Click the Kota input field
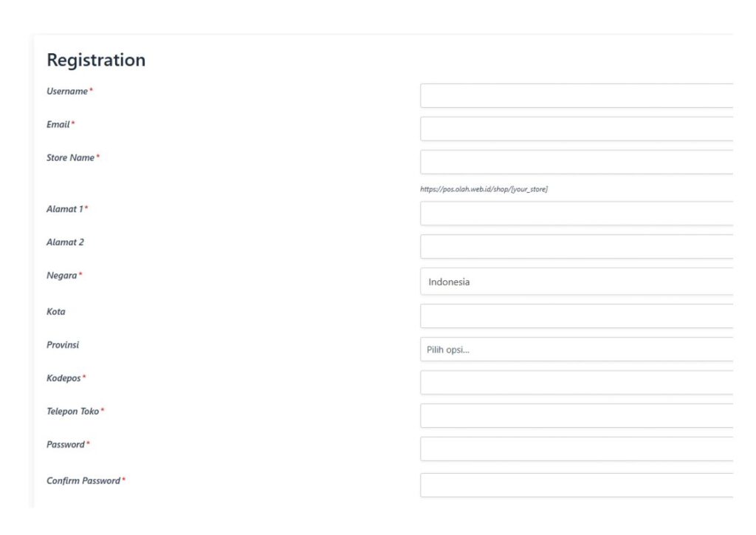Image resolution: width=756 pixels, height=535 pixels. tap(576, 316)
